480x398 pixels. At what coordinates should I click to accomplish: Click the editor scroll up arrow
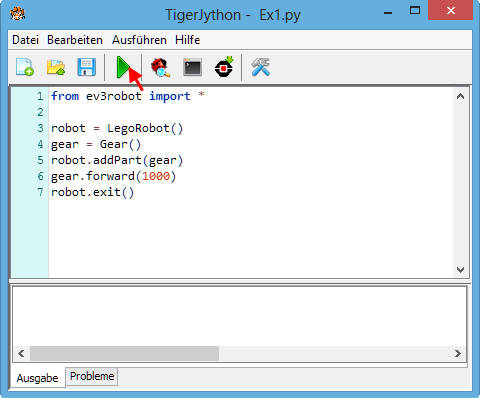[x=461, y=96]
